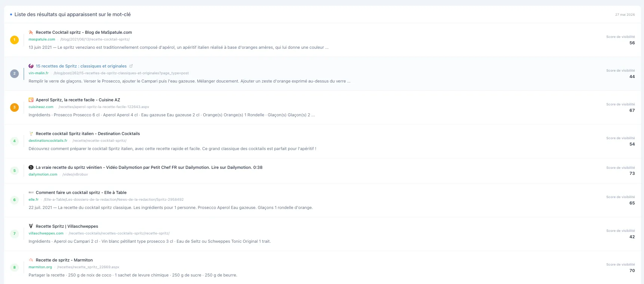Click snippet starting '22 juil. 2021 — La recette'
The image size is (644, 284).
[x=171, y=207]
